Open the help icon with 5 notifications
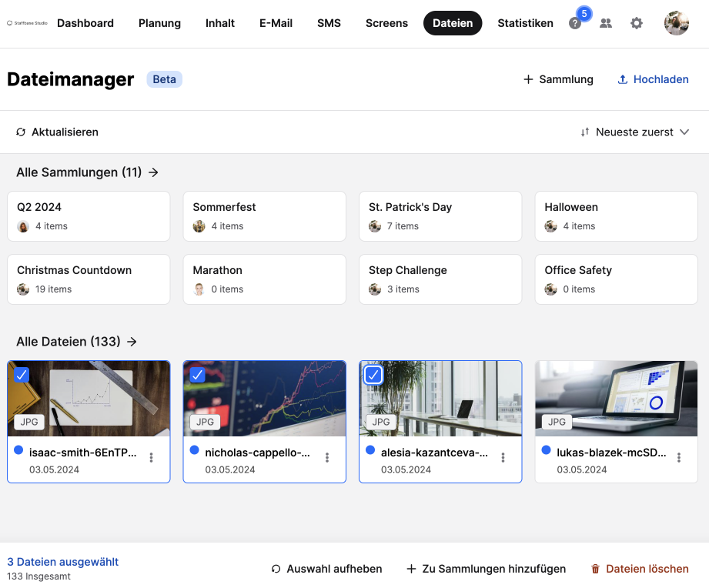Screen dimensions: 709x588 575,23
